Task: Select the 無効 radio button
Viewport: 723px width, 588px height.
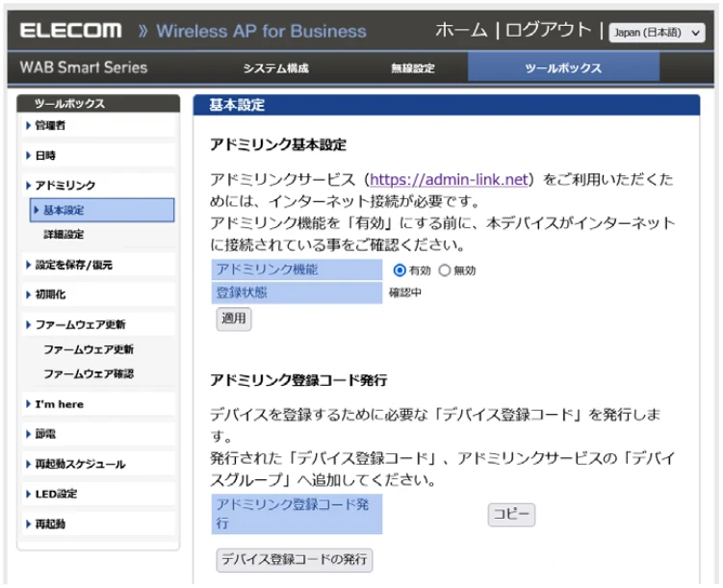Action: (x=444, y=270)
